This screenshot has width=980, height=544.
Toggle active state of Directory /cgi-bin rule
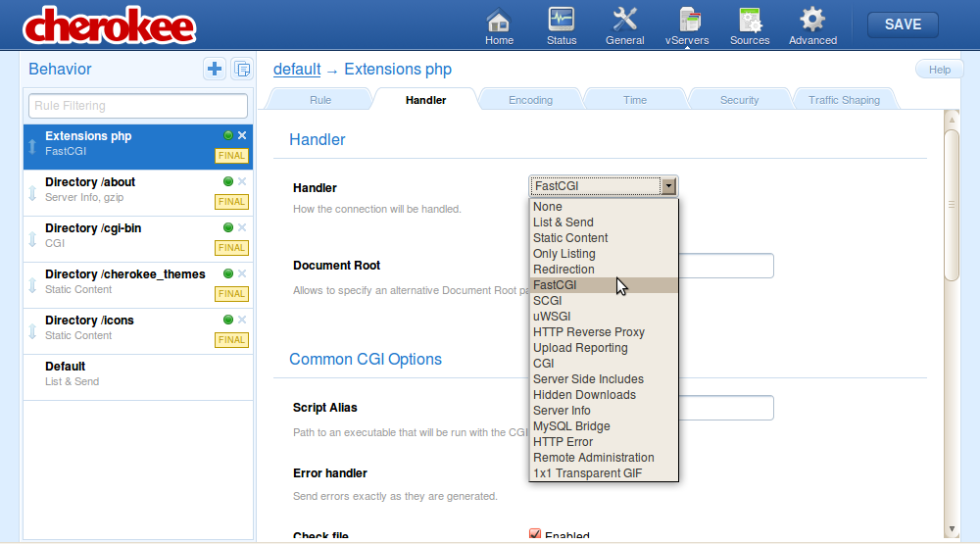[x=228, y=227]
